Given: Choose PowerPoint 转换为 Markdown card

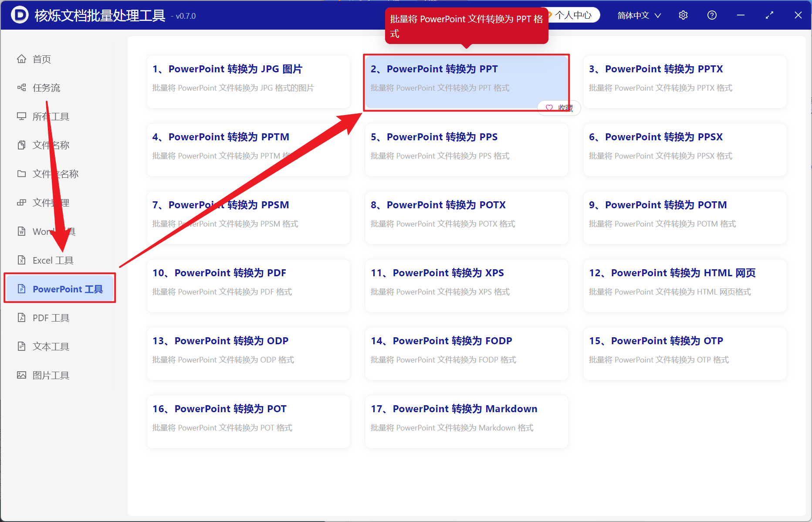Looking at the screenshot, I should pos(467,421).
